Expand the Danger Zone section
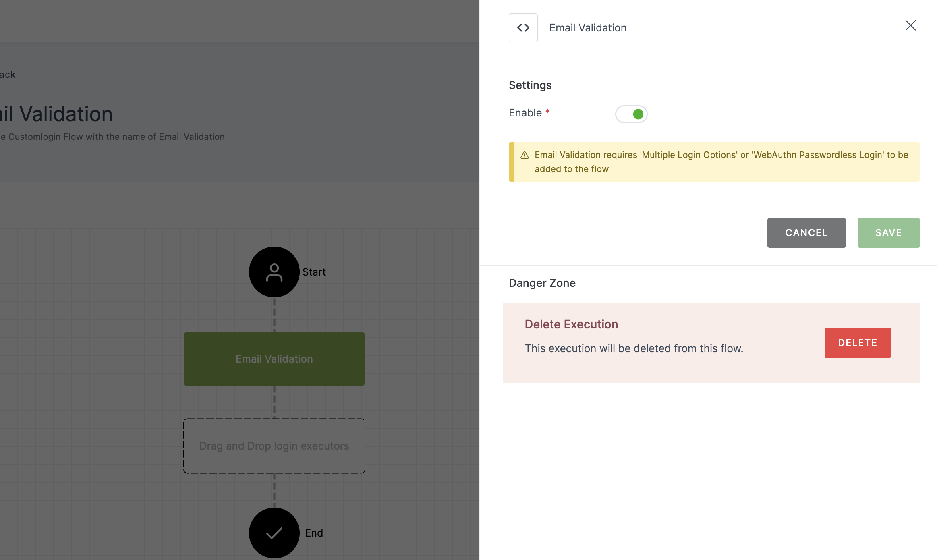The width and height of the screenshot is (937, 560). (x=542, y=283)
